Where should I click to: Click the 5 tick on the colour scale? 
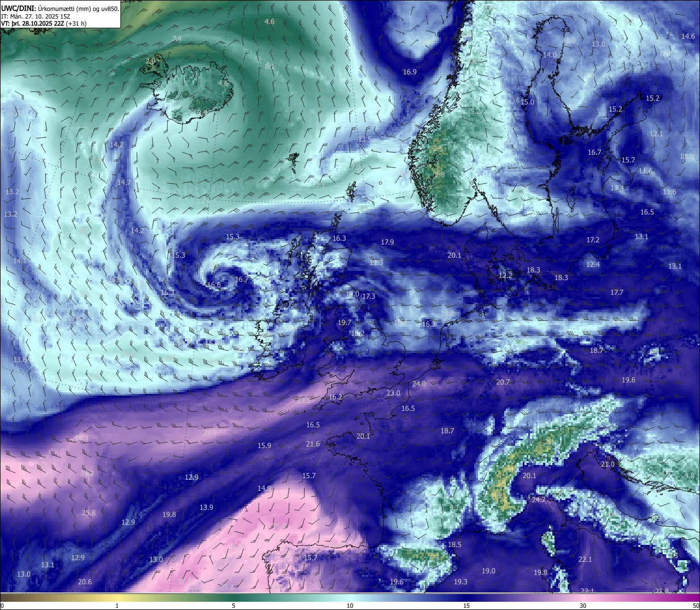pyautogui.click(x=234, y=606)
